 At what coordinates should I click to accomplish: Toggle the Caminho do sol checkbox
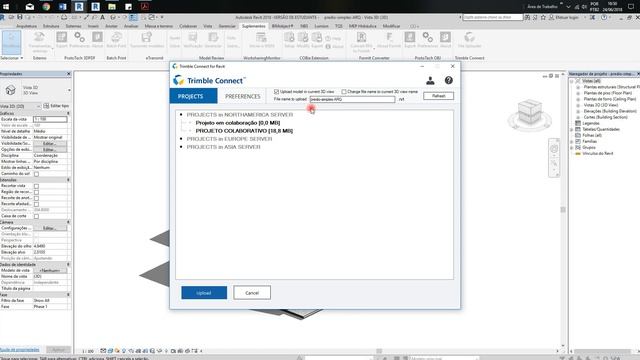(x=36, y=174)
